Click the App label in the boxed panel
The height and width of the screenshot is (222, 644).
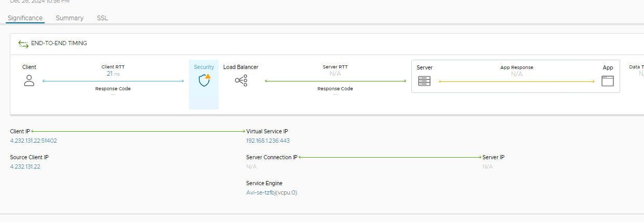coord(608,67)
